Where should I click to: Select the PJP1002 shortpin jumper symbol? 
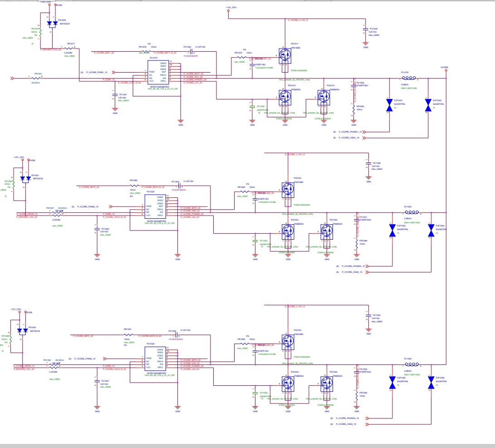(x=428, y=105)
